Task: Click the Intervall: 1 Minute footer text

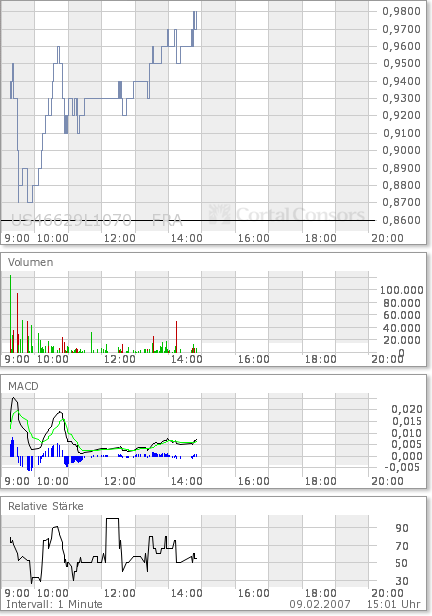Action: [54, 604]
